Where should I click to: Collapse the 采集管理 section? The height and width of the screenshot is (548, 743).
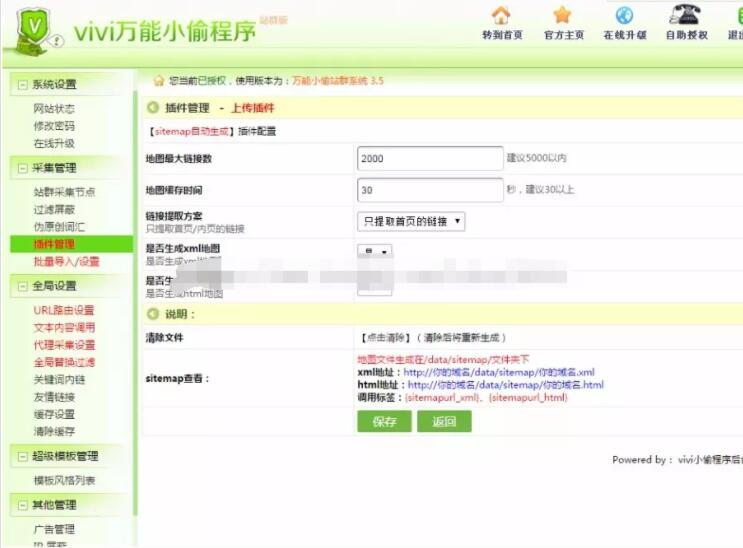[22, 168]
